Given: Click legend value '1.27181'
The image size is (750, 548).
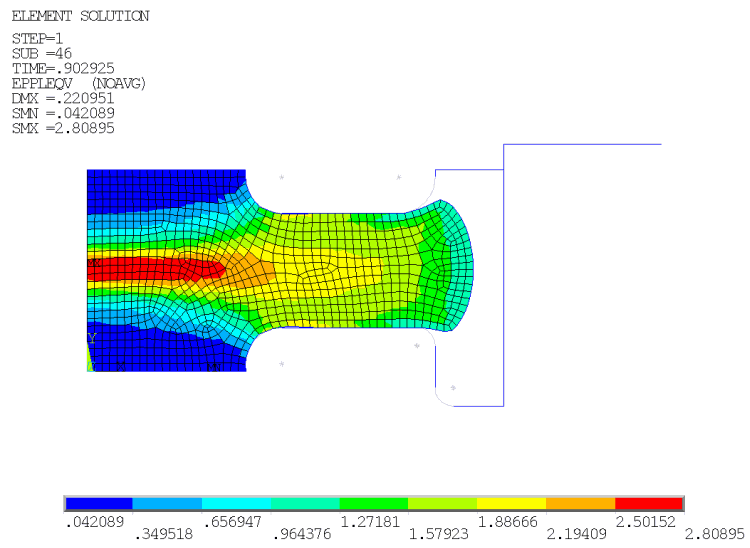Looking at the screenshot, I should pos(370,522).
